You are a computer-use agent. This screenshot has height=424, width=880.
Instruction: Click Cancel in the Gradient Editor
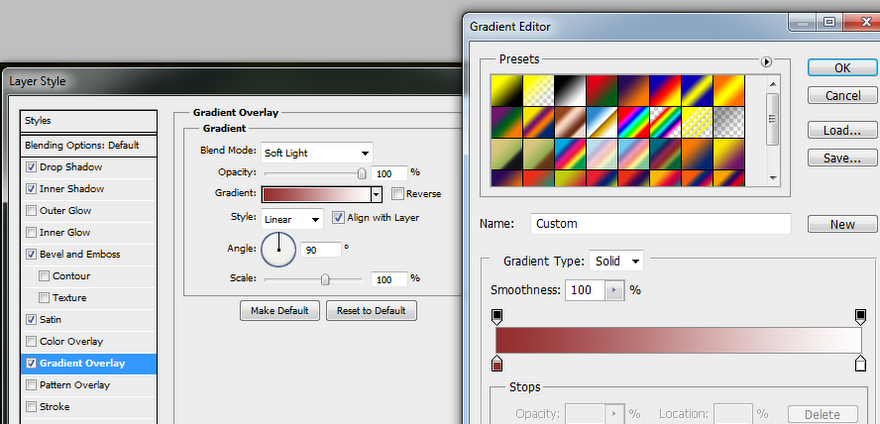(x=842, y=95)
